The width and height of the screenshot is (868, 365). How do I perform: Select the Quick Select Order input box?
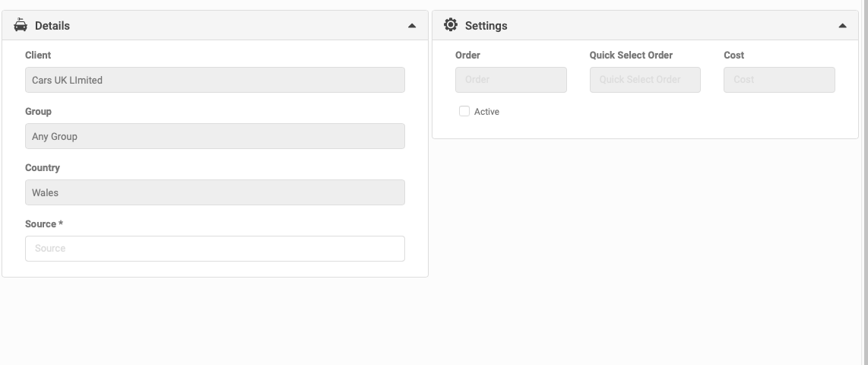645,80
